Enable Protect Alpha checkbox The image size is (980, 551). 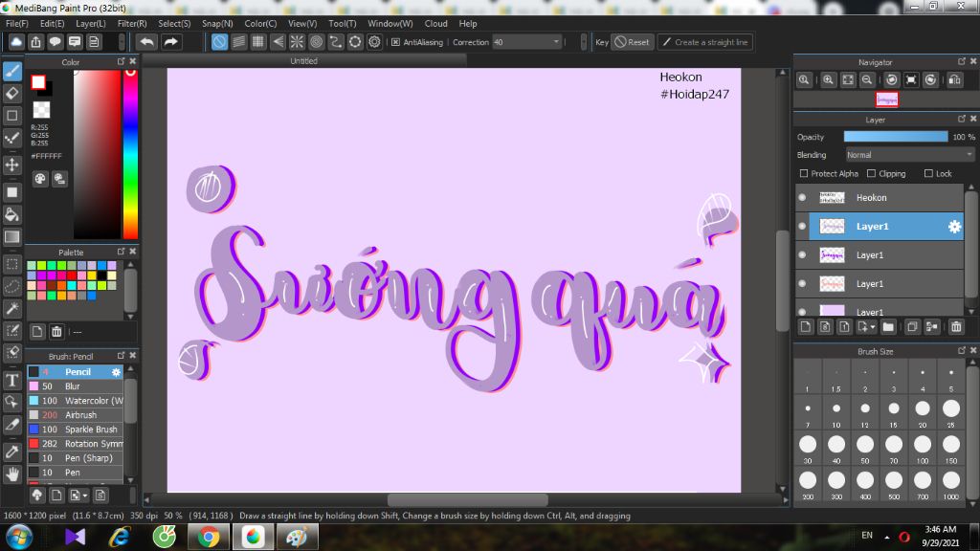coord(804,174)
